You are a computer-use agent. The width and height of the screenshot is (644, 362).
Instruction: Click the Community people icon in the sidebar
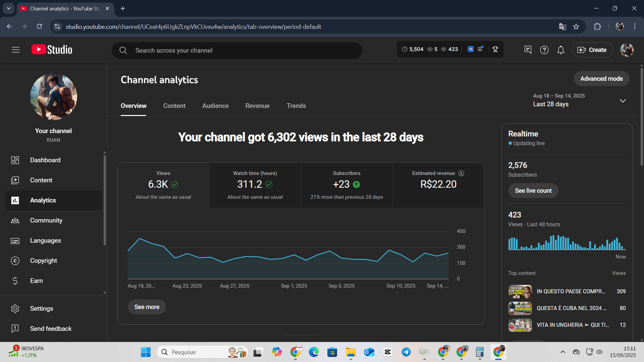(15, 220)
